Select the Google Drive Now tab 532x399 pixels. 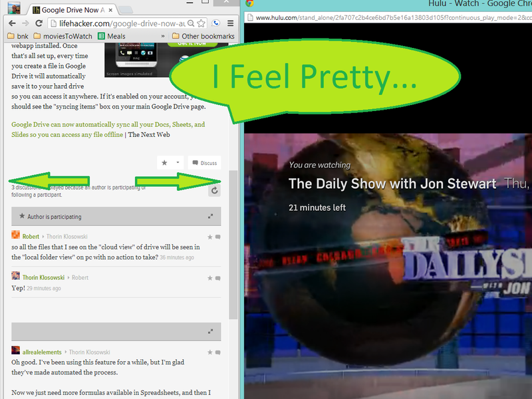coord(72,10)
